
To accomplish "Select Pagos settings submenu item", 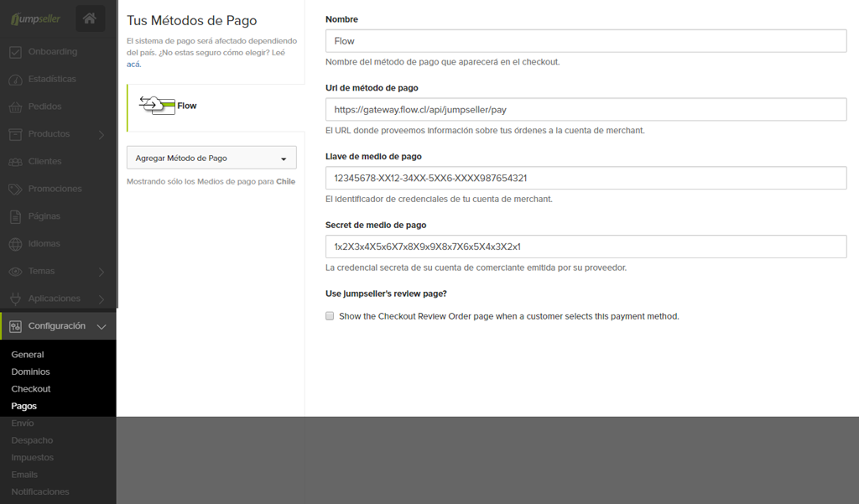I will [24, 406].
